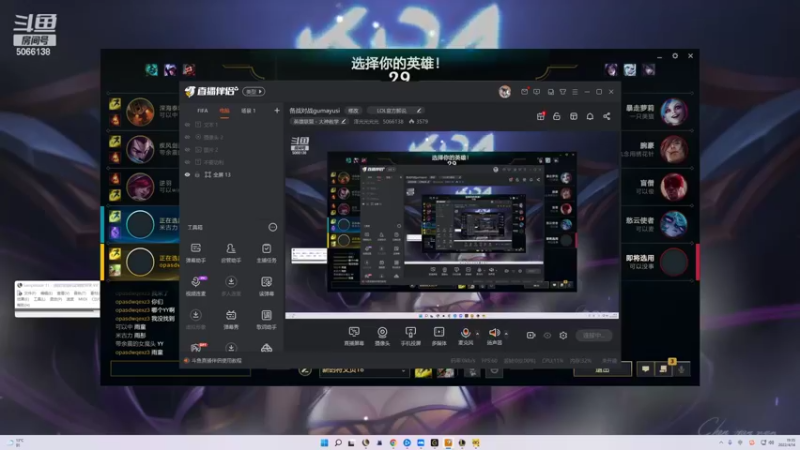Open the 视频连麦 tool
The width and height of the screenshot is (800, 450).
point(196,286)
